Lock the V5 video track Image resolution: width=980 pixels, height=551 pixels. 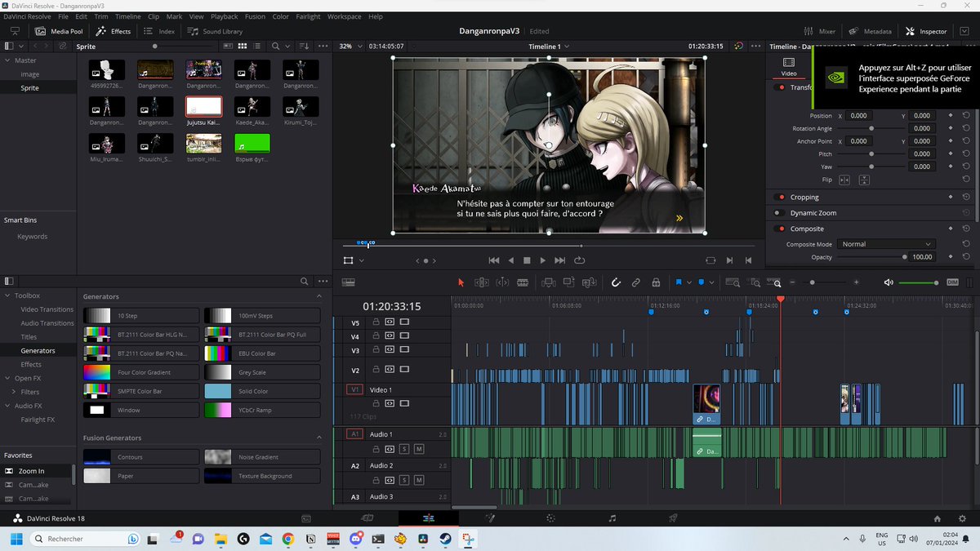pyautogui.click(x=376, y=322)
